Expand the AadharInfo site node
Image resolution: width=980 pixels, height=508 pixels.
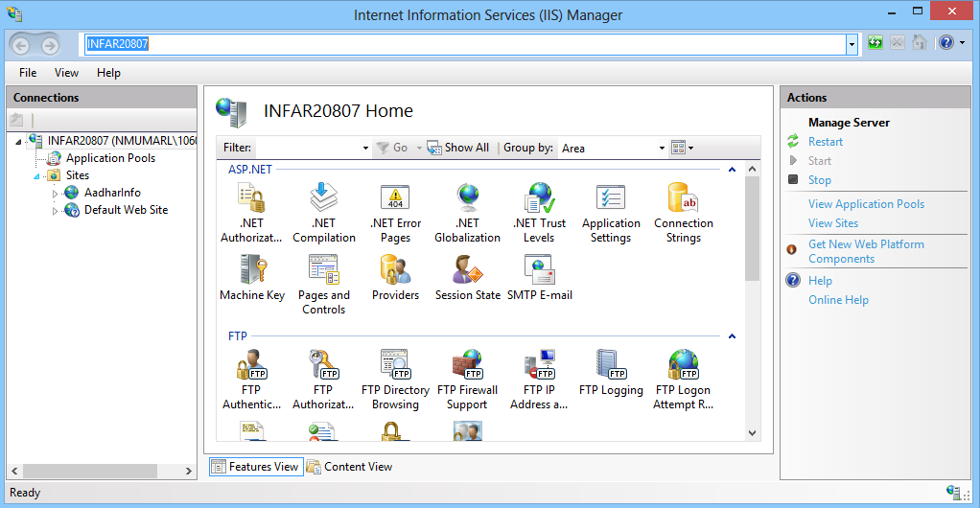(55, 194)
